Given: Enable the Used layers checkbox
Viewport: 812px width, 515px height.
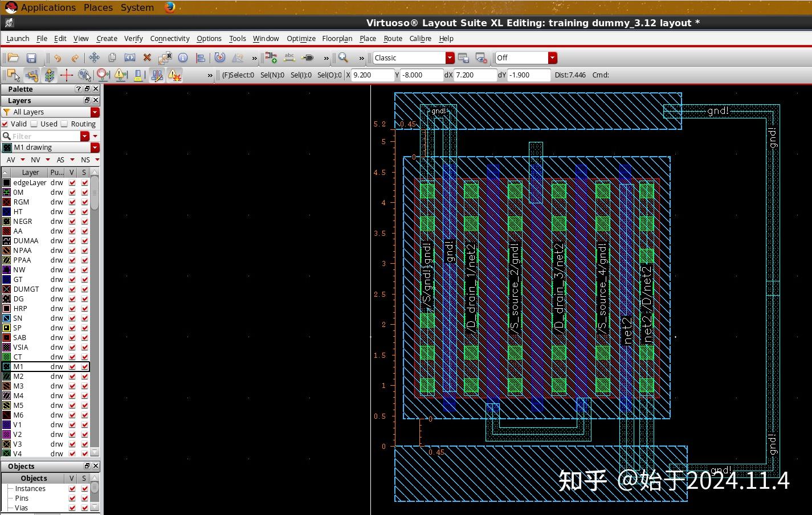Looking at the screenshot, I should click(x=34, y=124).
